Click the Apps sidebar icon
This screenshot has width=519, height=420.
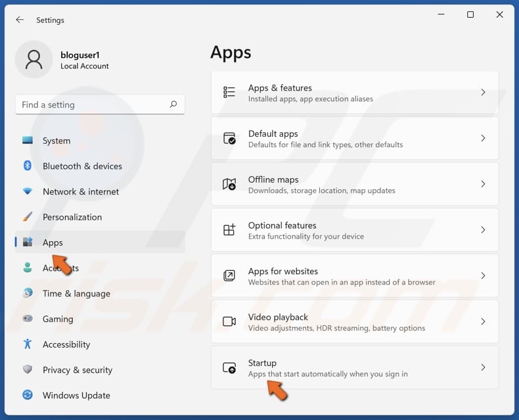click(x=28, y=242)
